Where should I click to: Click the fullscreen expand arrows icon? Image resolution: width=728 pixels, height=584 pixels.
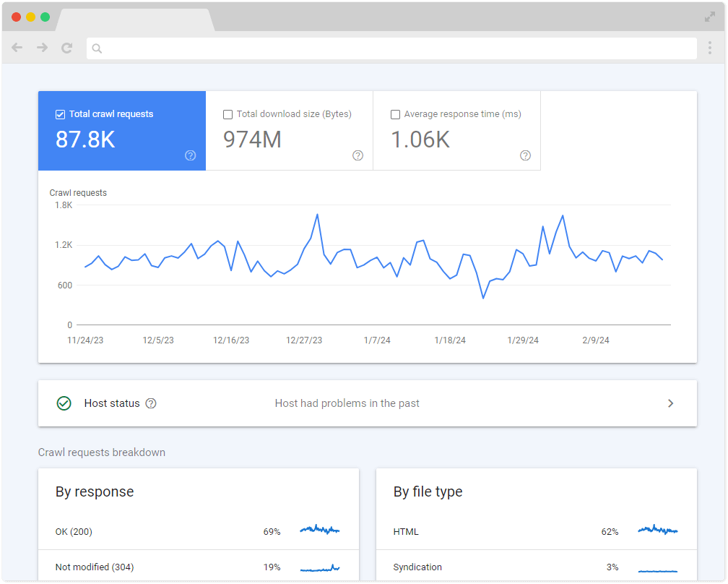[x=709, y=17]
